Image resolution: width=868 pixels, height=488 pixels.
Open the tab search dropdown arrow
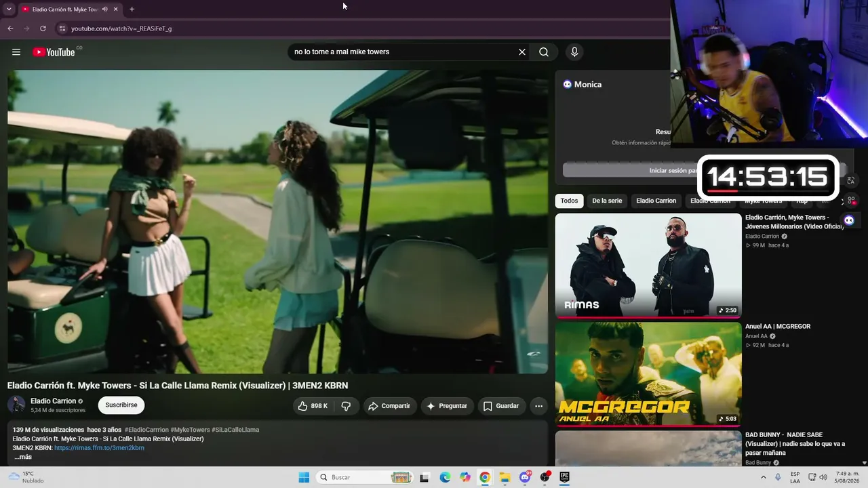(x=9, y=9)
